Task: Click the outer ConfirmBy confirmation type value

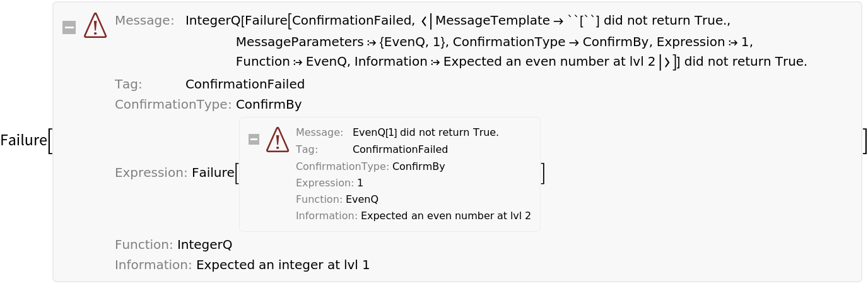Action: click(x=269, y=104)
